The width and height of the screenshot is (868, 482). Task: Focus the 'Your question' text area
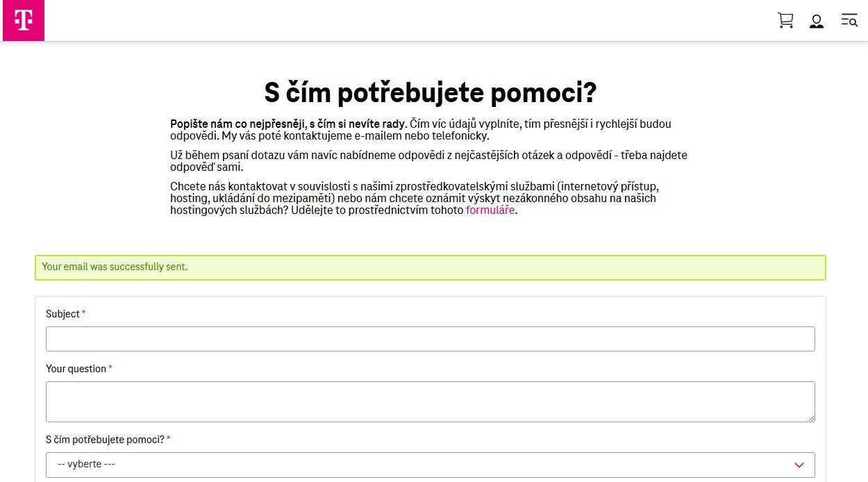click(430, 401)
